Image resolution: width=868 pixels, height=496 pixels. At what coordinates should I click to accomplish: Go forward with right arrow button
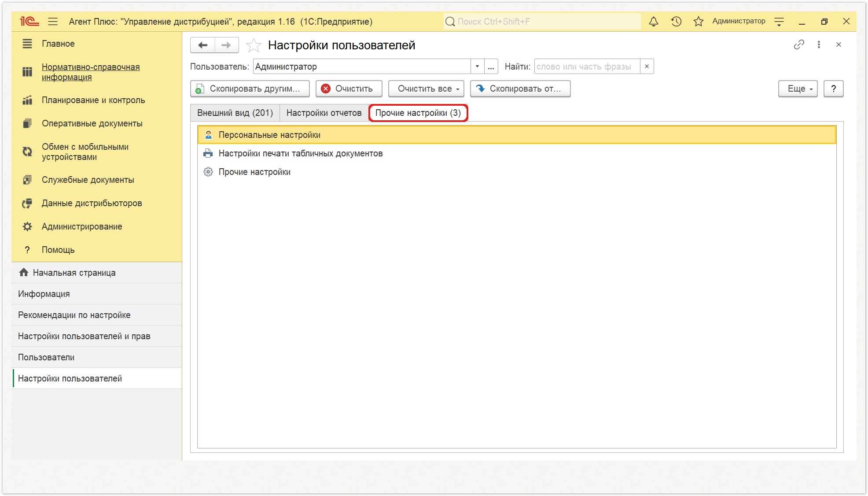226,45
